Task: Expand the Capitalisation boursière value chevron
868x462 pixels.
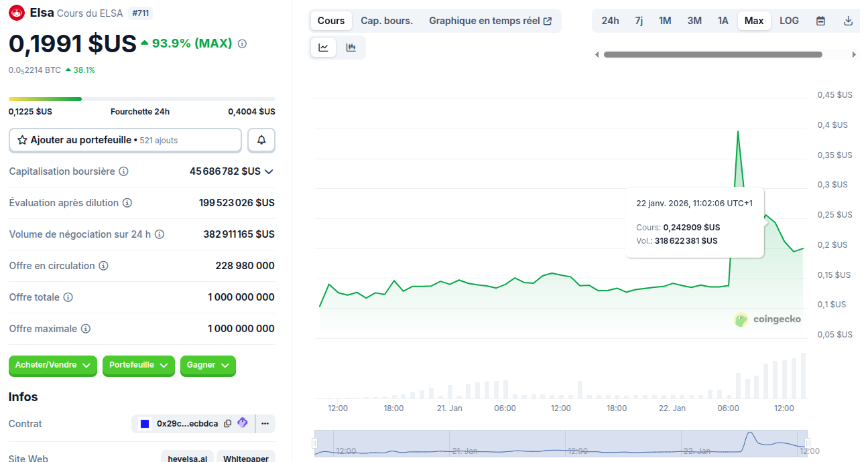Action: pyautogui.click(x=269, y=171)
